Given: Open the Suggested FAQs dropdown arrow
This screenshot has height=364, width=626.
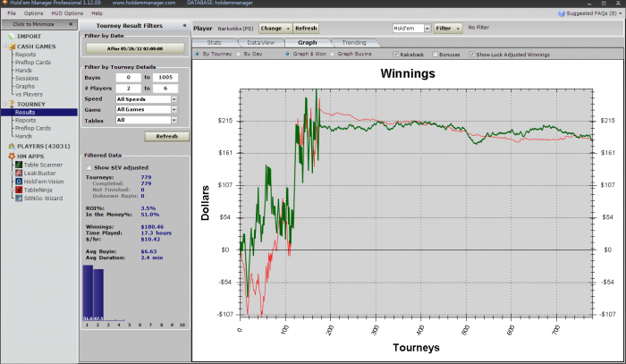Looking at the screenshot, I should [621, 13].
